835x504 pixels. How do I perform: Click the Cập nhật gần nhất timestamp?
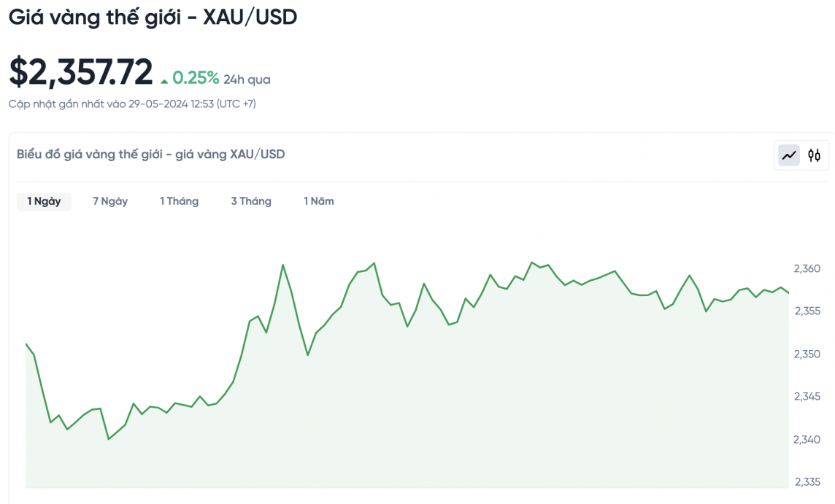[x=132, y=104]
